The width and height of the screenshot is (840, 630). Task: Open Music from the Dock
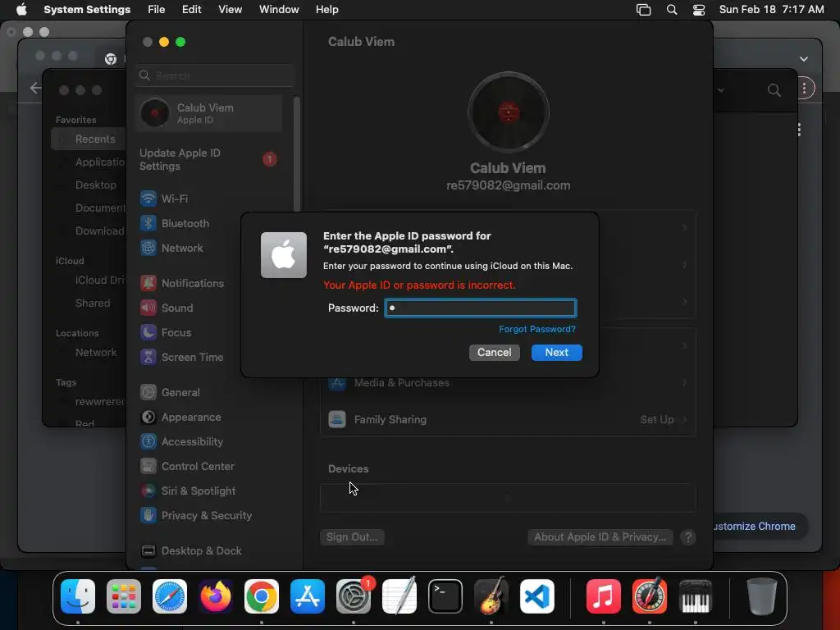coord(603,596)
